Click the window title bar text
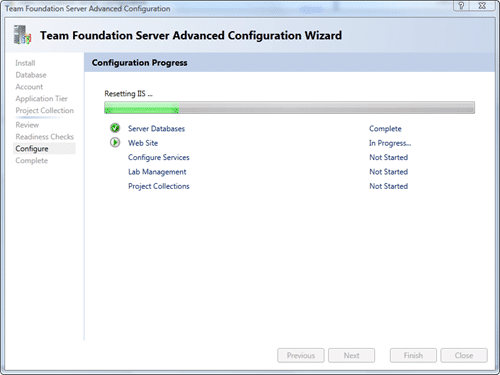 pyautogui.click(x=87, y=8)
